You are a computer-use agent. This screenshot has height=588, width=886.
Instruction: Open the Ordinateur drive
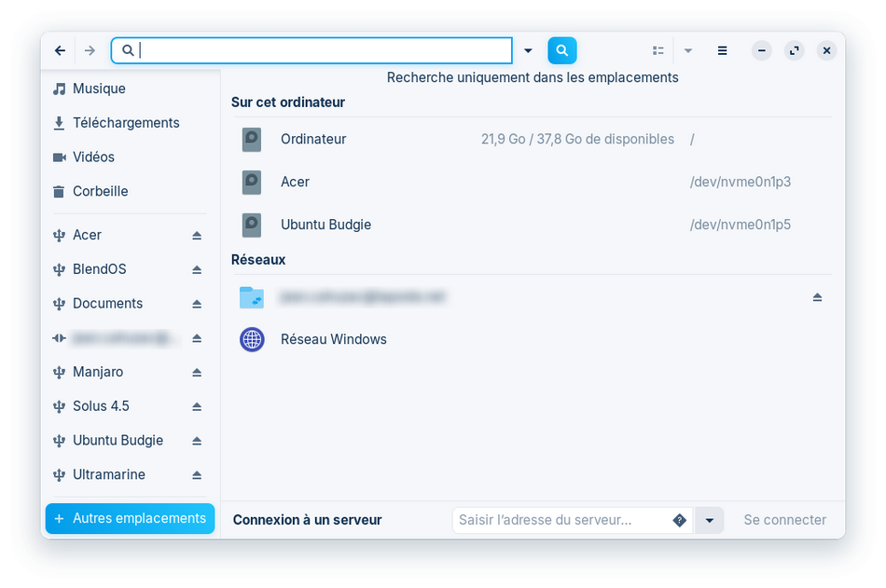coord(313,139)
